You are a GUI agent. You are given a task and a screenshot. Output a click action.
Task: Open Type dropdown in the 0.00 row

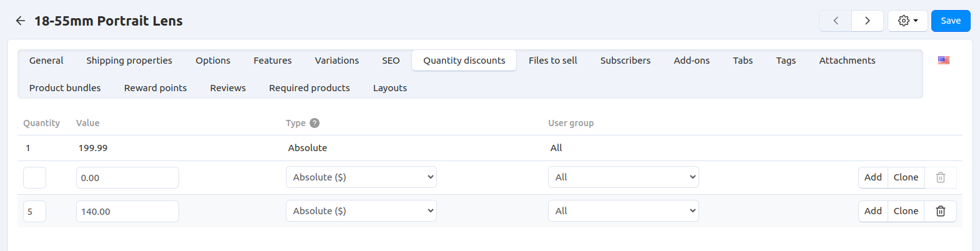361,177
